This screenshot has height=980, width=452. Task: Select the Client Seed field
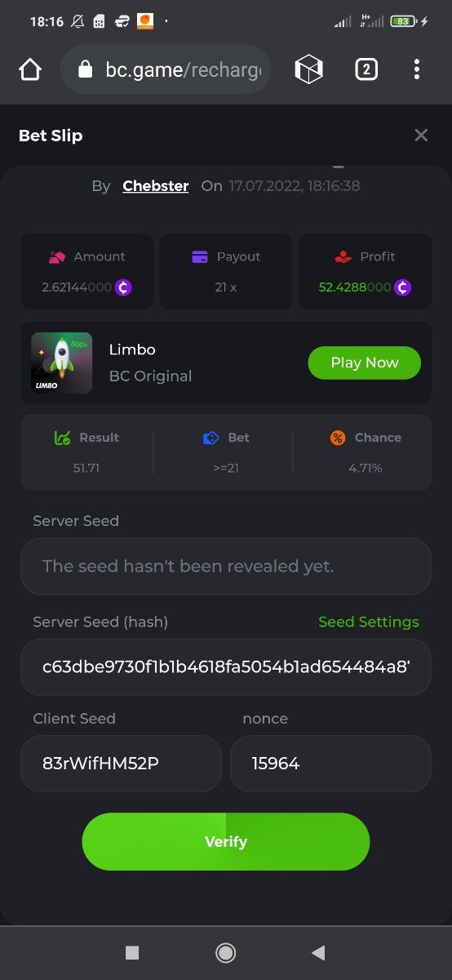[121, 764]
